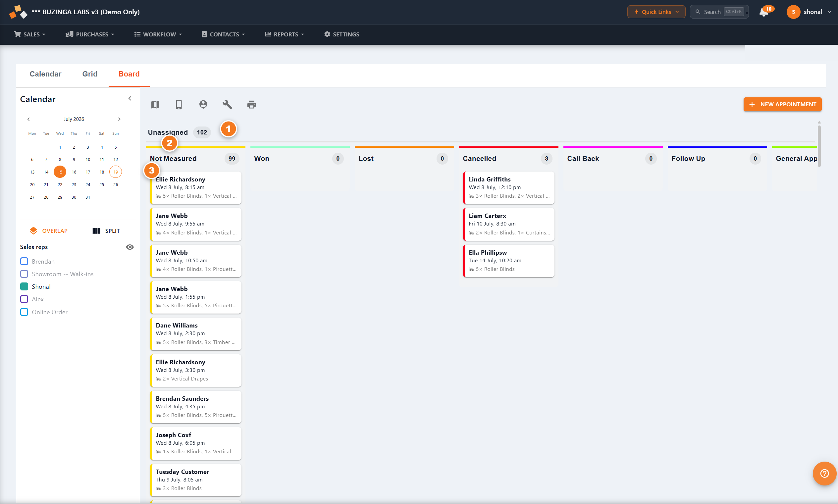The height and width of the screenshot is (504, 838).
Task: Click the user account circle icon
Action: (x=203, y=105)
